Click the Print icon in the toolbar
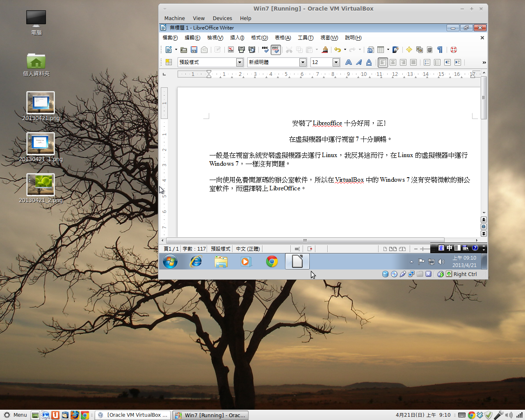Image resolution: width=525 pixels, height=420 pixels. (242, 50)
